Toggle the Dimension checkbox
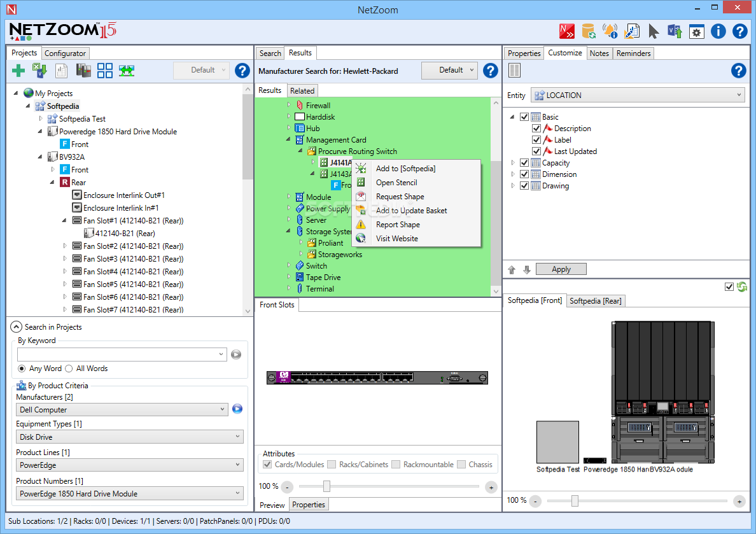 [524, 174]
